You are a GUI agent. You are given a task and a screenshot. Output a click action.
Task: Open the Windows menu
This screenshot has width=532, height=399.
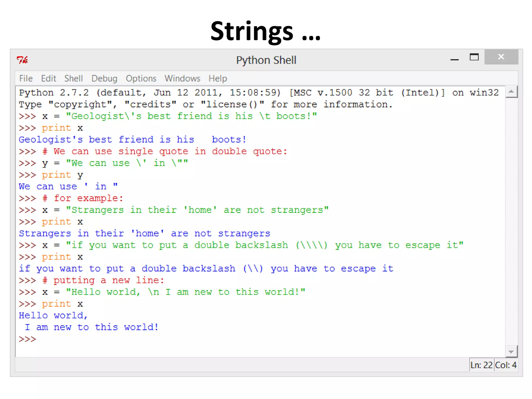pyautogui.click(x=182, y=78)
